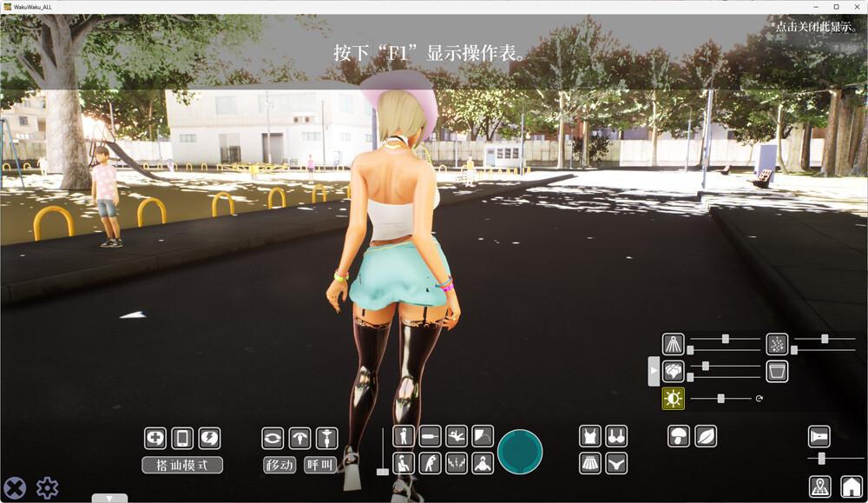Click the arc trajectory icon
The width and height of the screenshot is (868, 503).
(483, 436)
